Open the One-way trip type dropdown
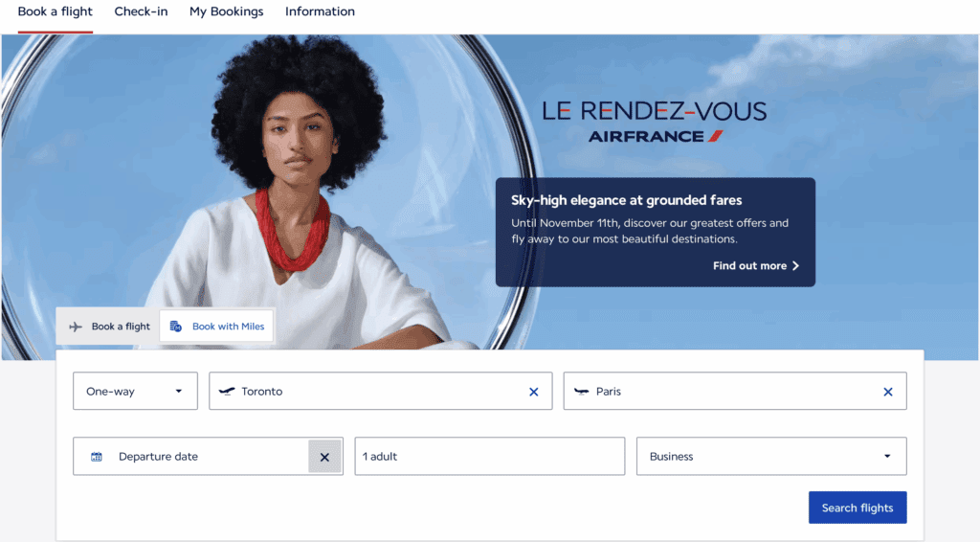The image size is (980, 542). click(x=135, y=392)
